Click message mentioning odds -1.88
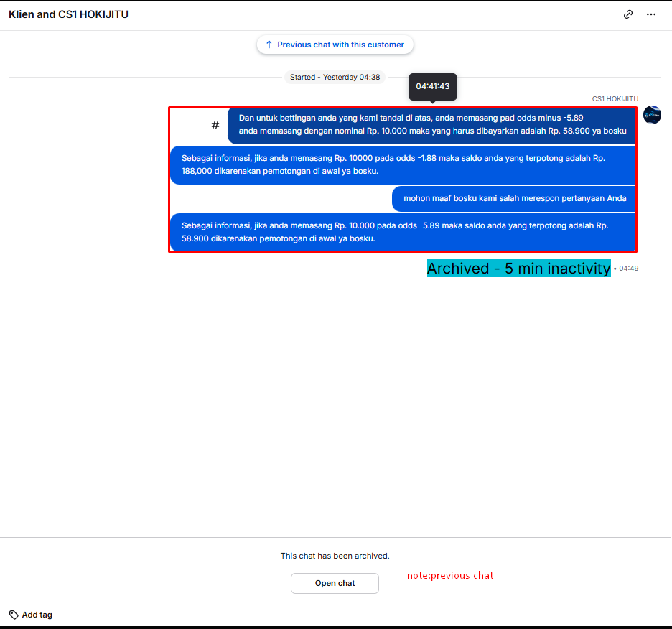This screenshot has height=629, width=672. [403, 164]
